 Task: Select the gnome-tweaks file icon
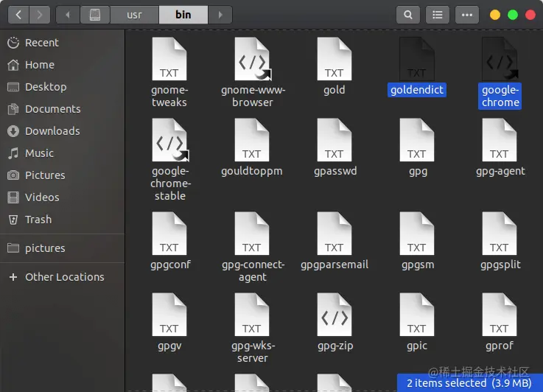click(169, 59)
